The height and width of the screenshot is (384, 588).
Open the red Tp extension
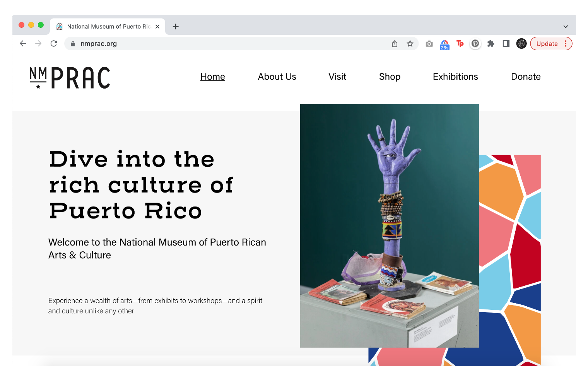click(460, 44)
